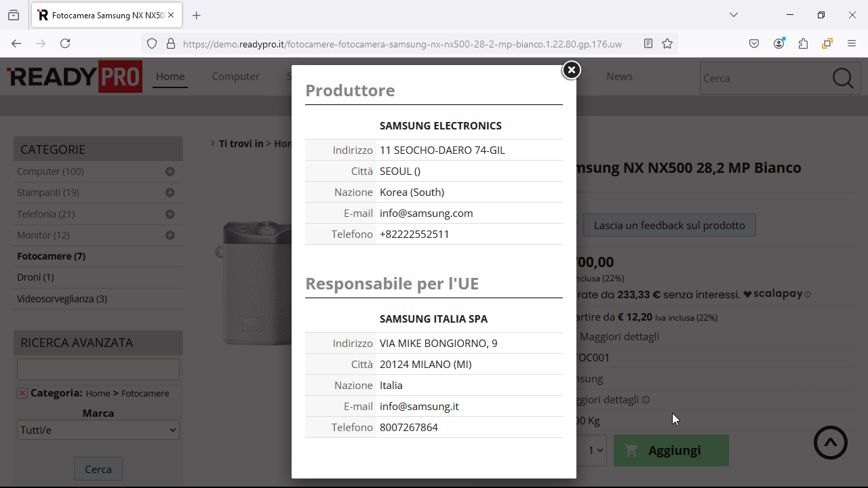Click the advanced search text field
Image resolution: width=868 pixels, height=488 pixels.
point(98,369)
